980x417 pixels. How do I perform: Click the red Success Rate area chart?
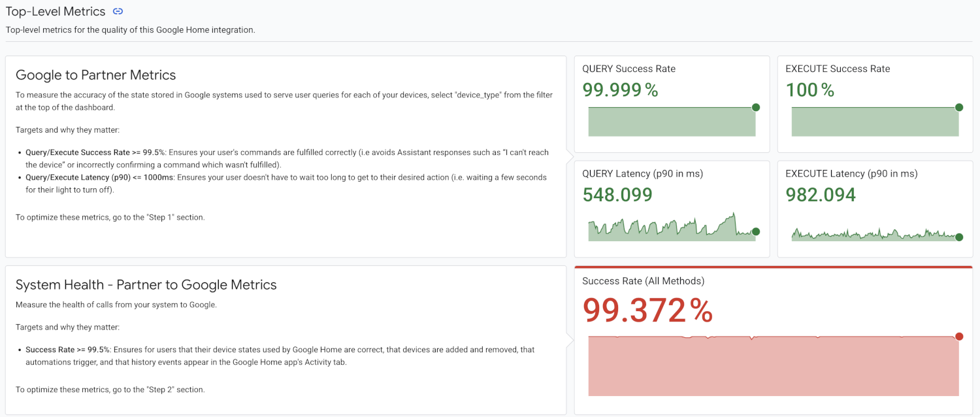[773, 366]
